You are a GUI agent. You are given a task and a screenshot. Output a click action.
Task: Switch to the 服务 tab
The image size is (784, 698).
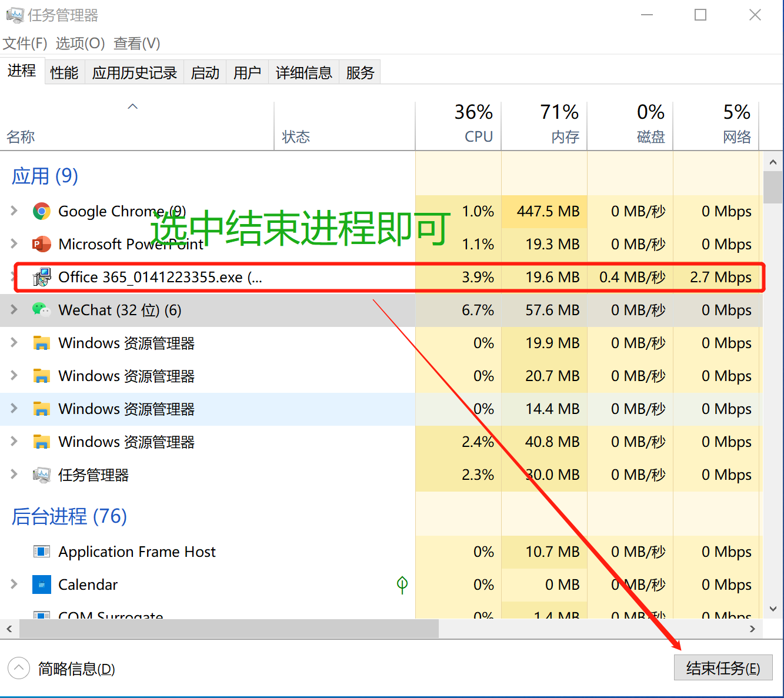(360, 72)
